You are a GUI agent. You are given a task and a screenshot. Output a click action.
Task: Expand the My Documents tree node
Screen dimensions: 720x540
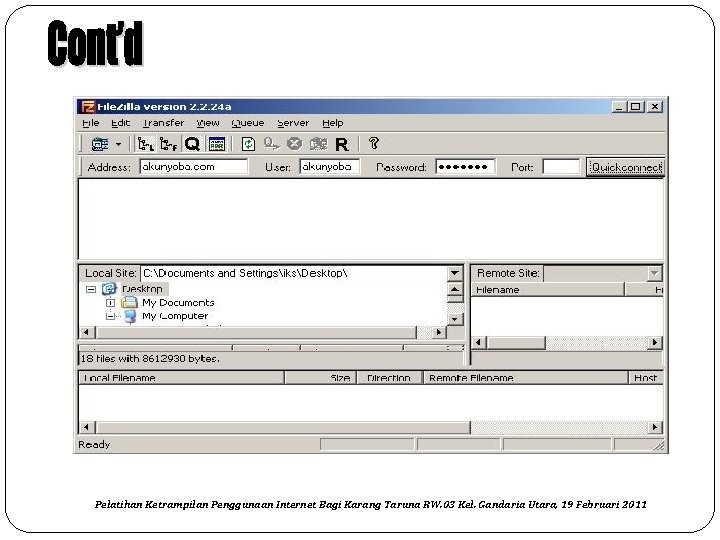click(x=110, y=303)
